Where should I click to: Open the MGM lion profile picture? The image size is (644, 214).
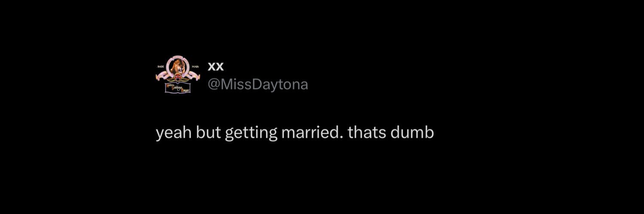[x=178, y=75]
